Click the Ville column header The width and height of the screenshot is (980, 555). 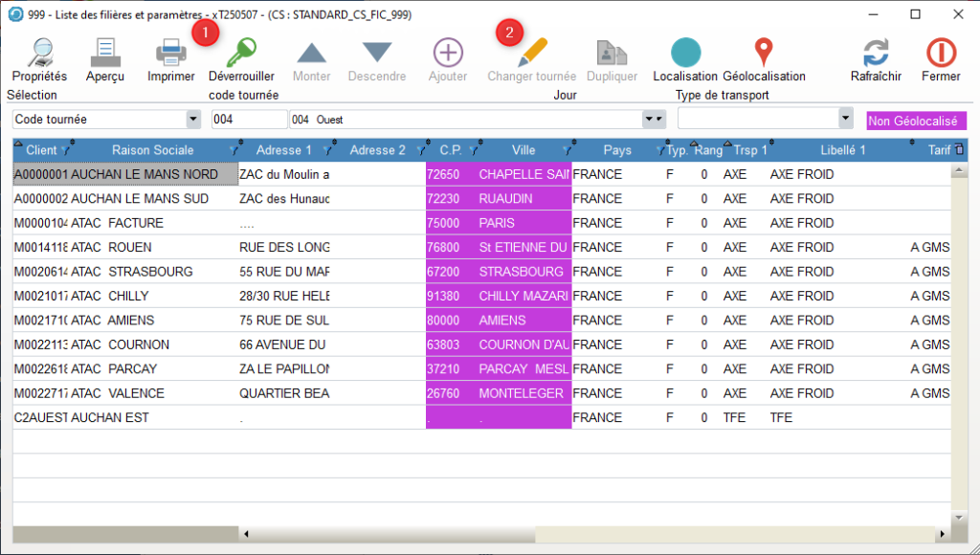click(x=523, y=150)
